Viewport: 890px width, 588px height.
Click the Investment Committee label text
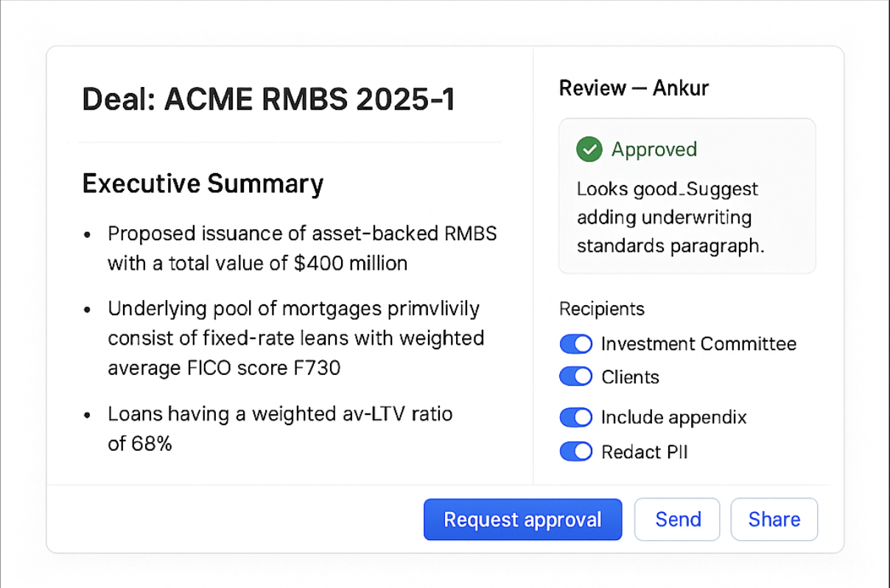698,344
